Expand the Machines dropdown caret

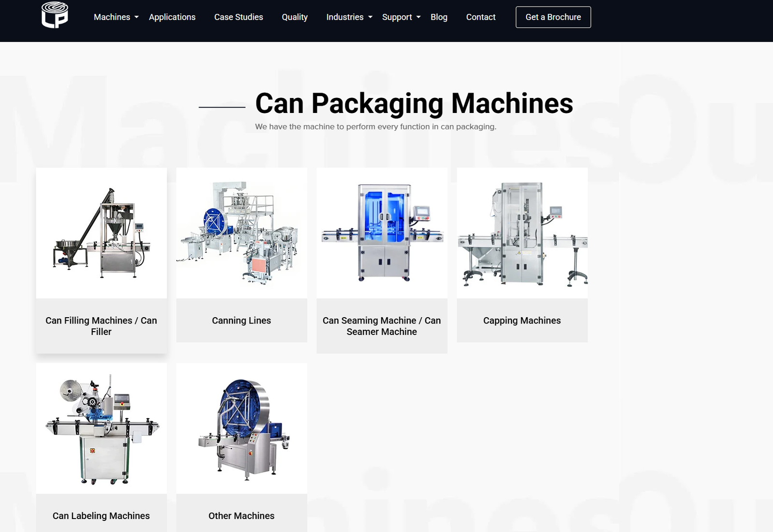tap(137, 17)
